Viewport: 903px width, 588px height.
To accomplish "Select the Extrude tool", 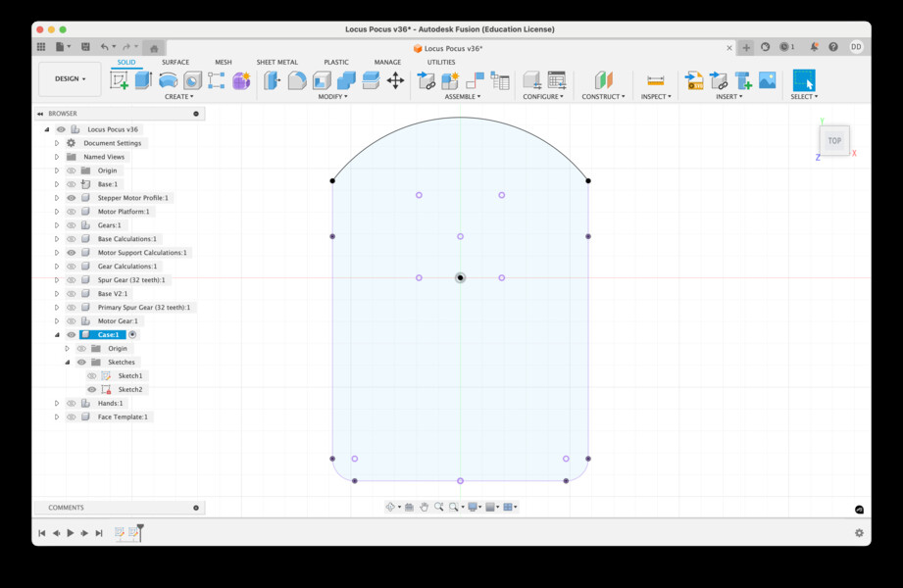I will [143, 80].
